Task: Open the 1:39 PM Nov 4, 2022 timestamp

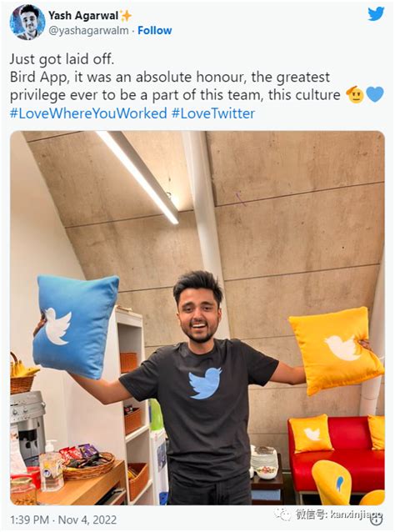Action: tap(63, 519)
